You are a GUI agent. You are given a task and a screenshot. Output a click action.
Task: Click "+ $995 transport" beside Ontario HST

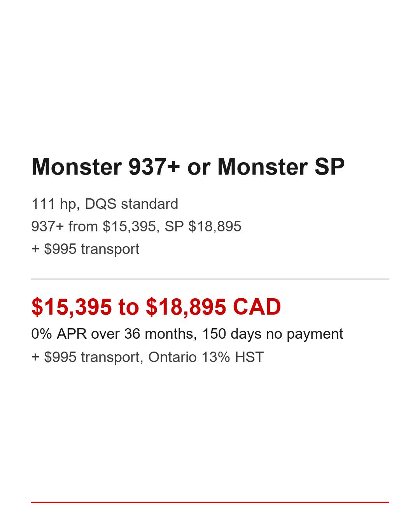pyautogui.click(x=85, y=357)
